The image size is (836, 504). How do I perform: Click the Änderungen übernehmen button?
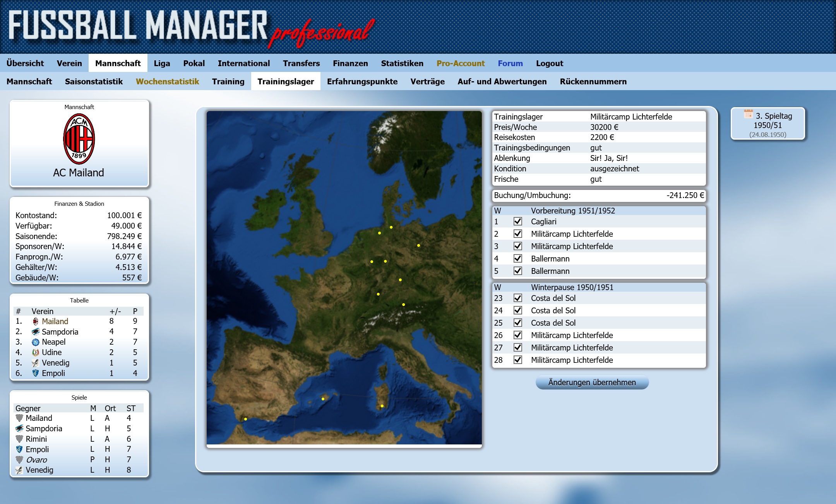pyautogui.click(x=592, y=382)
